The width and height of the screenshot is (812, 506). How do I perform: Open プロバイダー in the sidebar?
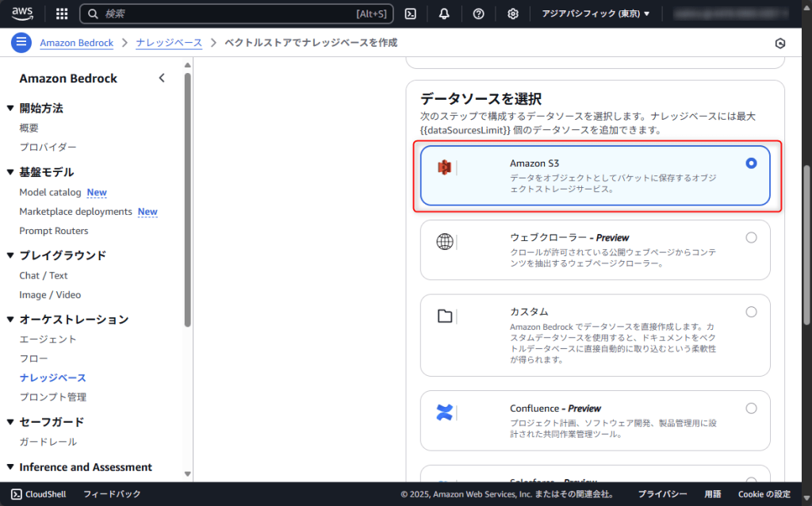pos(48,147)
